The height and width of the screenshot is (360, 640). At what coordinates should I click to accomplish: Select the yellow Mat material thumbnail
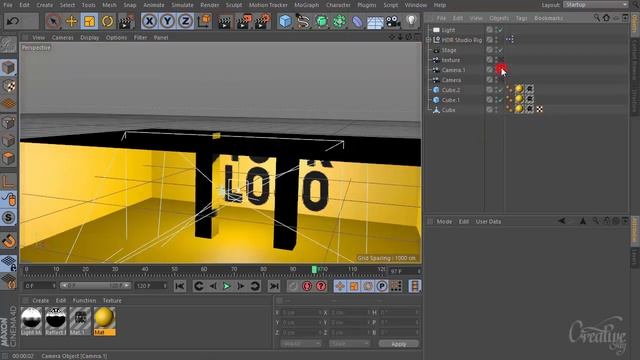[x=104, y=321]
